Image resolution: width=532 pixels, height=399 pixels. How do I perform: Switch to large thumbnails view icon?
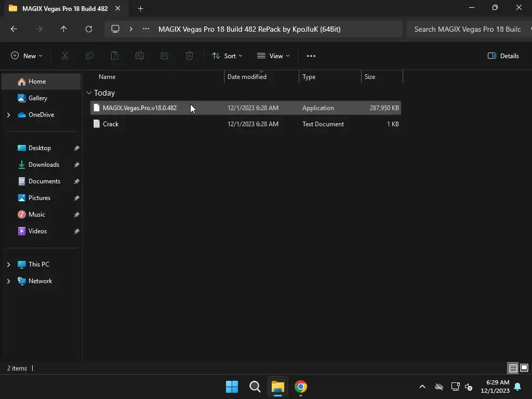tap(524, 368)
